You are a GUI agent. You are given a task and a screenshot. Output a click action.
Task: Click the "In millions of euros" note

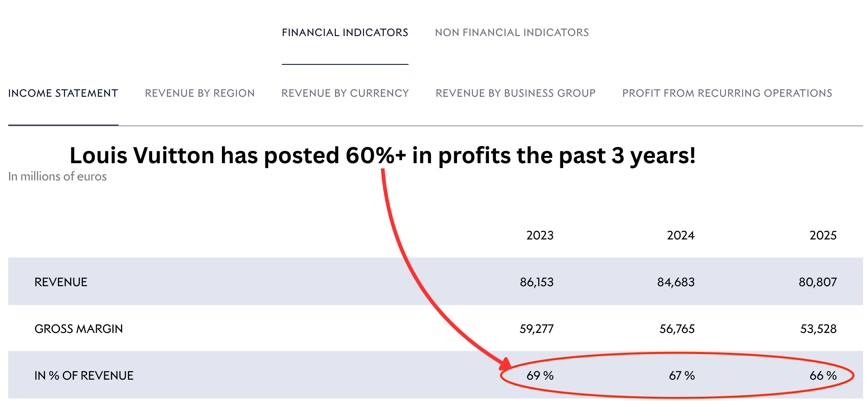click(x=57, y=176)
